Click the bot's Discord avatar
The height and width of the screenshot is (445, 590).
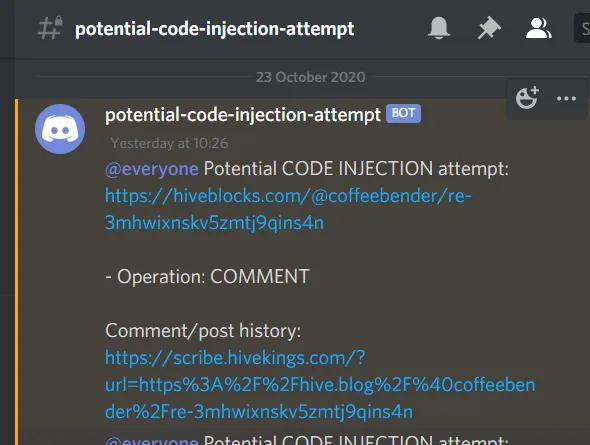pyautogui.click(x=60, y=129)
